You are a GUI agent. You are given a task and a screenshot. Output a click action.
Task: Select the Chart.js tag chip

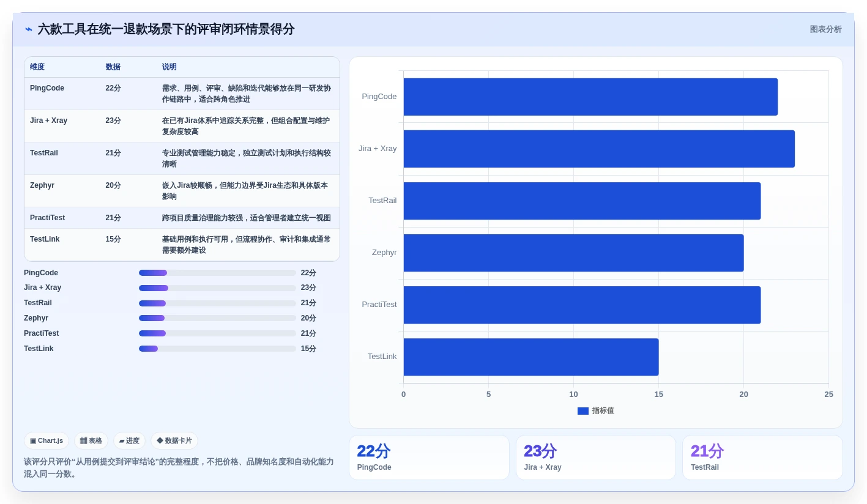47,440
